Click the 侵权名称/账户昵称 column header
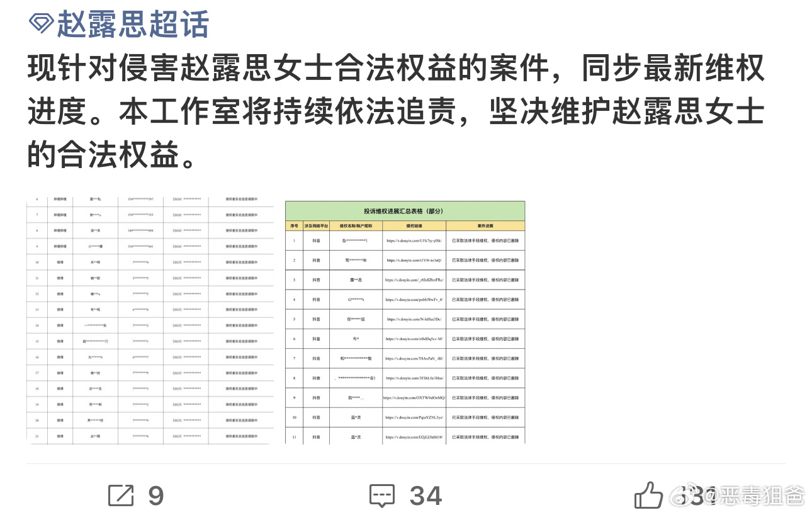The width and height of the screenshot is (812, 515). pos(354,226)
